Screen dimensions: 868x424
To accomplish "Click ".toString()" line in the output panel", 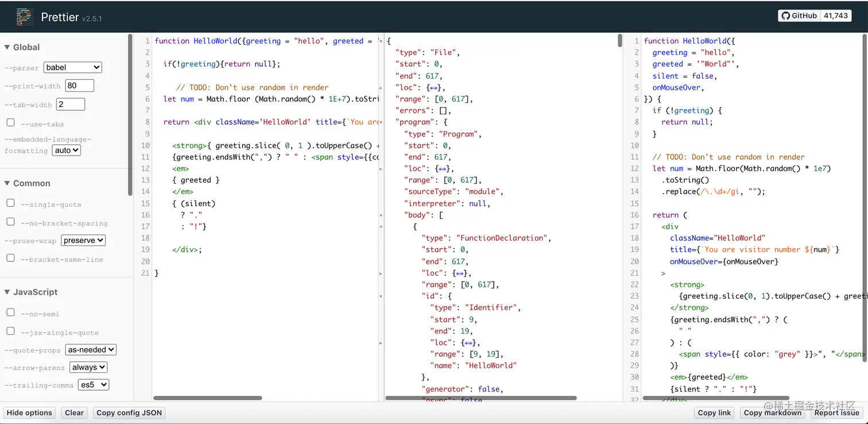I will [x=685, y=180].
